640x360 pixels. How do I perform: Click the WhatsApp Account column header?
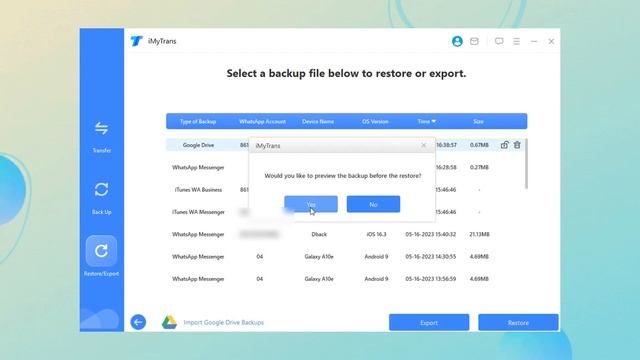pos(262,121)
